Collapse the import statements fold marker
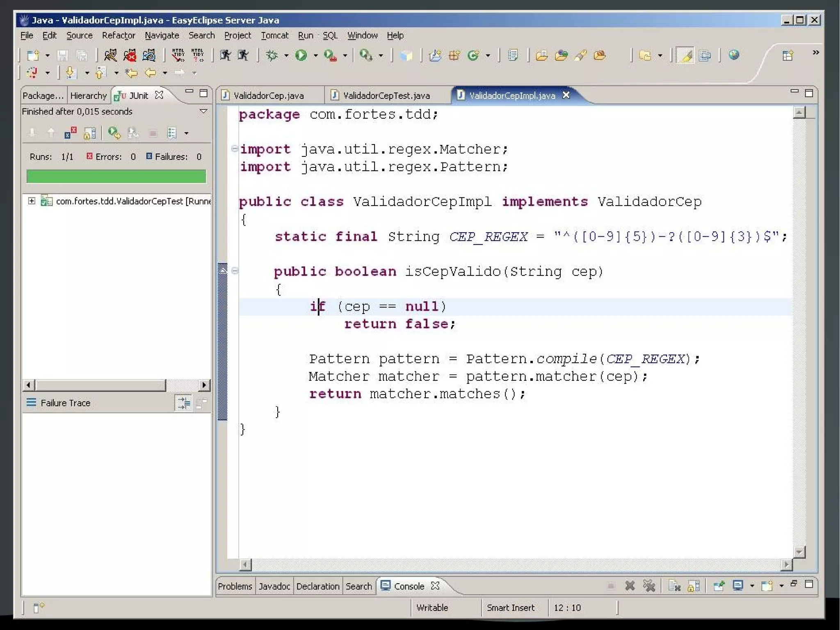This screenshot has width=840, height=630. click(x=235, y=148)
